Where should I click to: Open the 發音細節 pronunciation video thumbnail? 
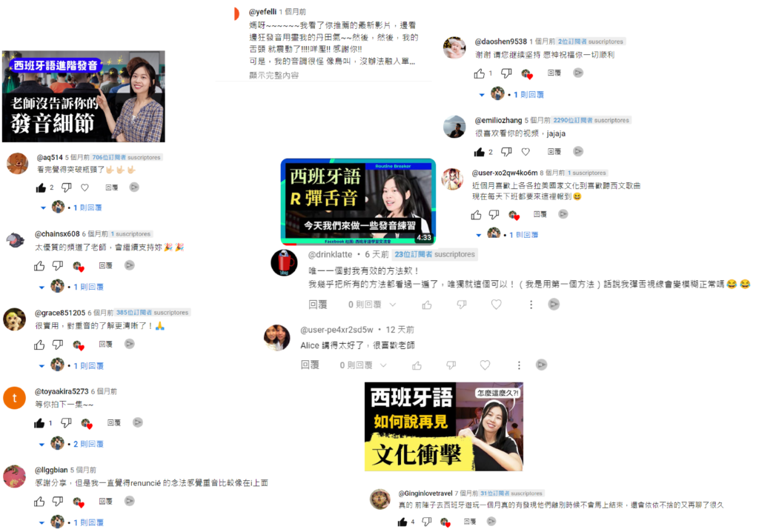83,96
